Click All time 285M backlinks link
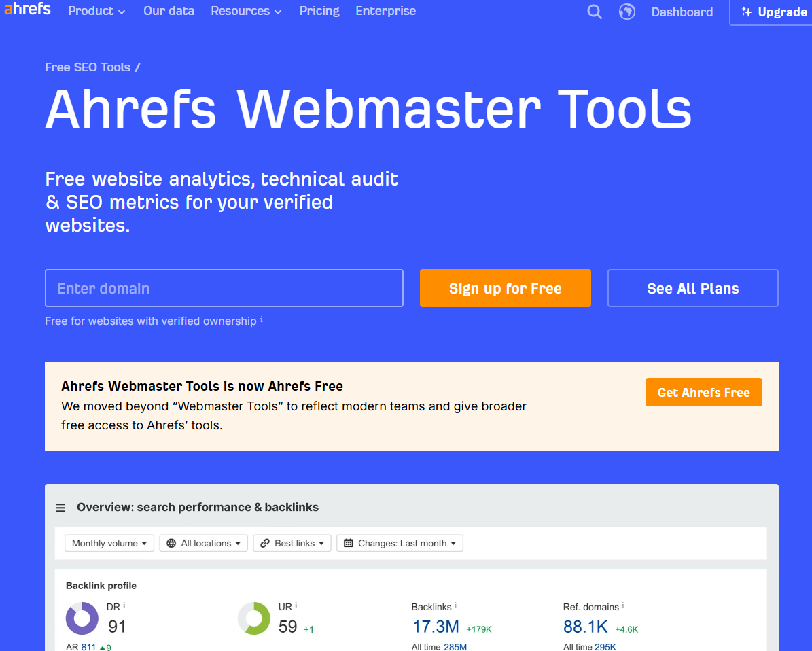 [455, 647]
